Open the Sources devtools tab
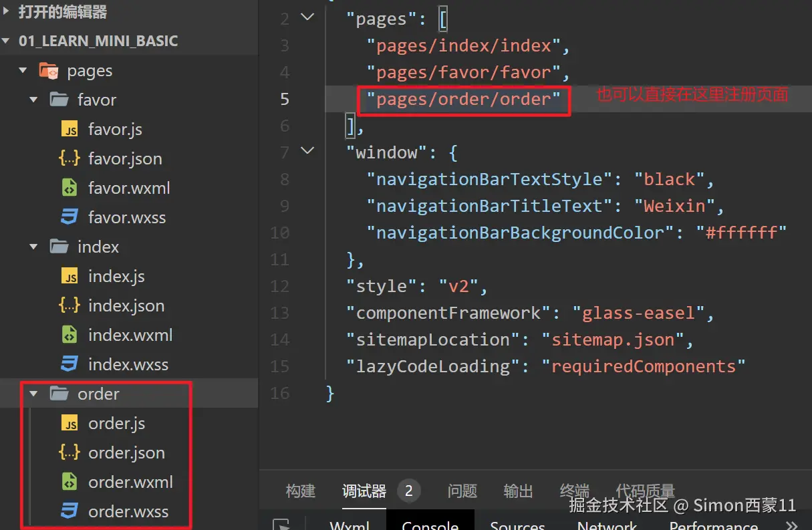The width and height of the screenshot is (812, 530). (x=518, y=525)
